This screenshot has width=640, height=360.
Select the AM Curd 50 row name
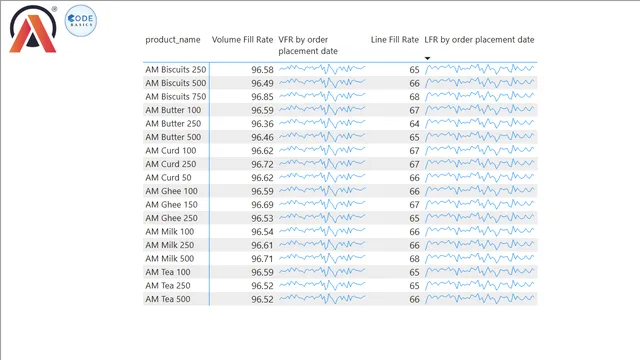click(x=168, y=178)
